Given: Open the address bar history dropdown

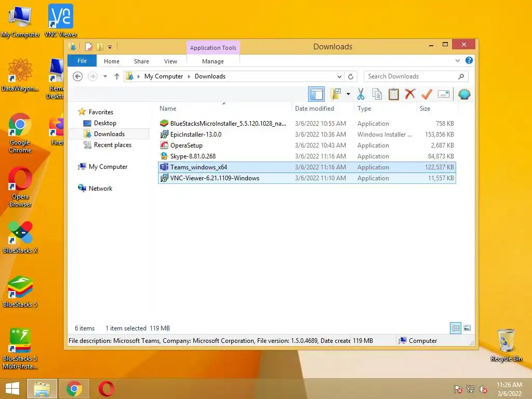Looking at the screenshot, I should tap(339, 76).
